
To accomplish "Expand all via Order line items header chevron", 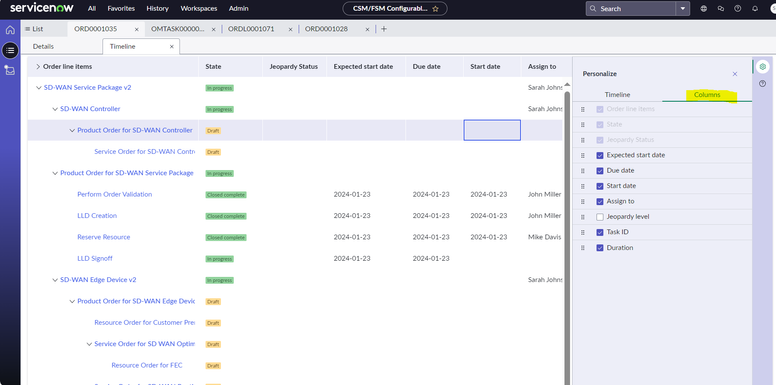I will (38, 66).
